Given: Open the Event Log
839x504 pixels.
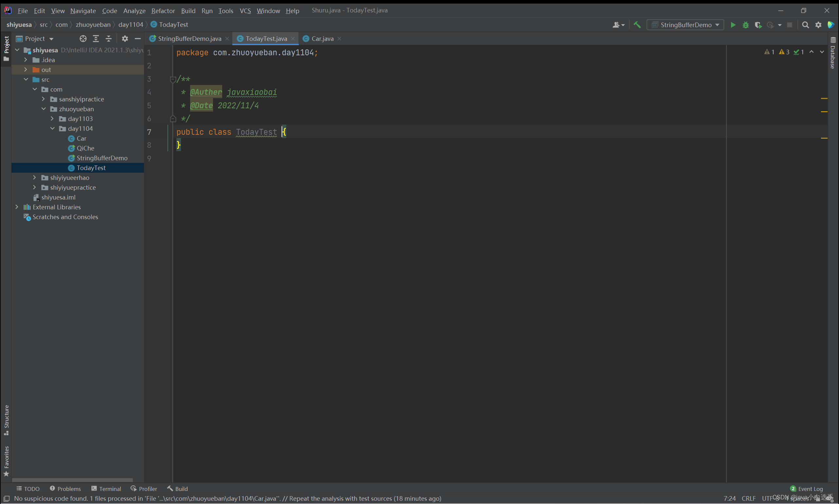Looking at the screenshot, I should point(806,489).
